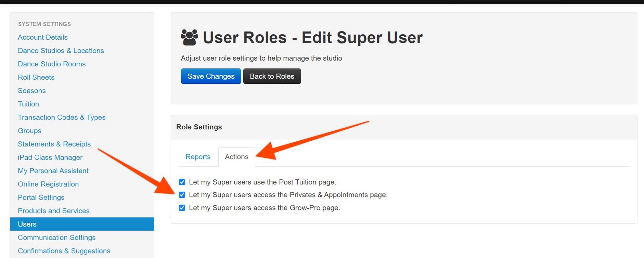Click the users group icon beside the title
This screenshot has height=258, width=644.
[x=189, y=37]
